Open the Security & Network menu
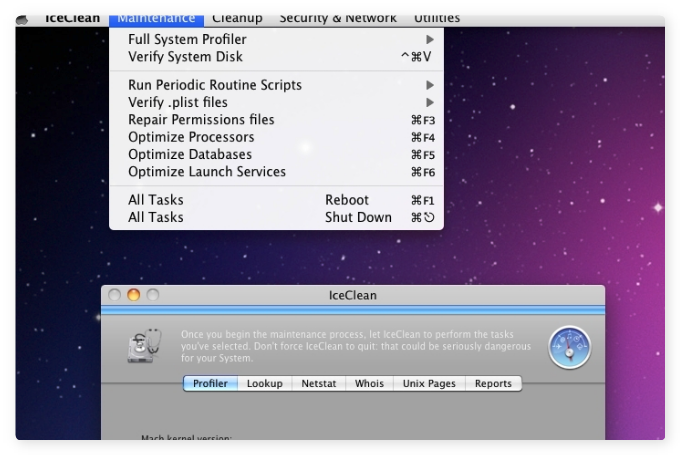The height and width of the screenshot is (455, 680). 338,19
